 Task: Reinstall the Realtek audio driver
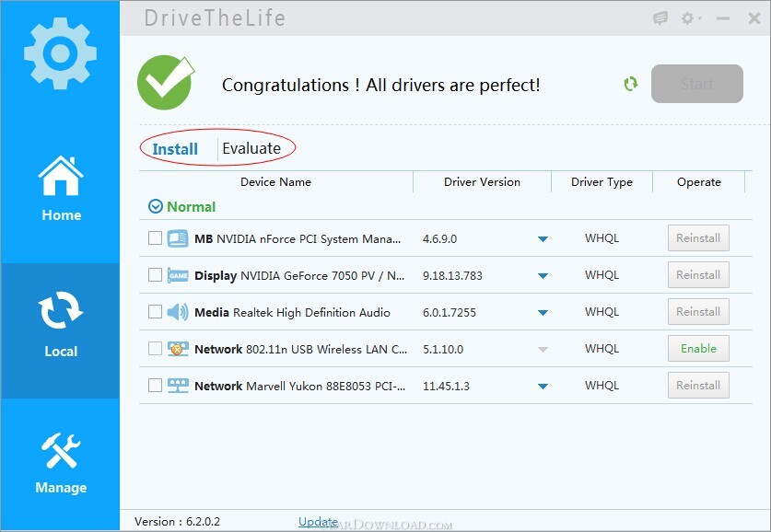tap(698, 312)
